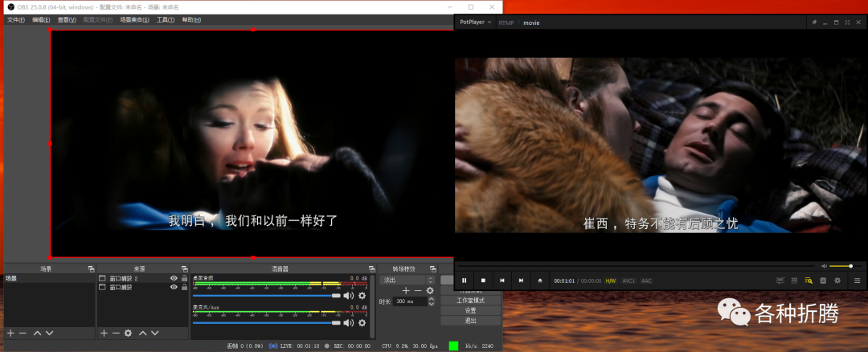
Task: Pause playback in PotPlayer
Action: click(x=464, y=280)
